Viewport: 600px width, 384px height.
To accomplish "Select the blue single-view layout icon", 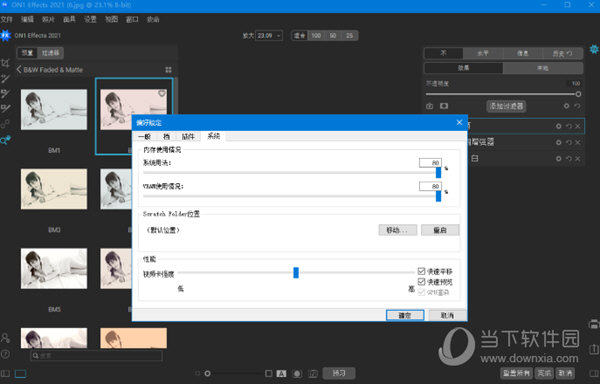I will click(x=21, y=374).
